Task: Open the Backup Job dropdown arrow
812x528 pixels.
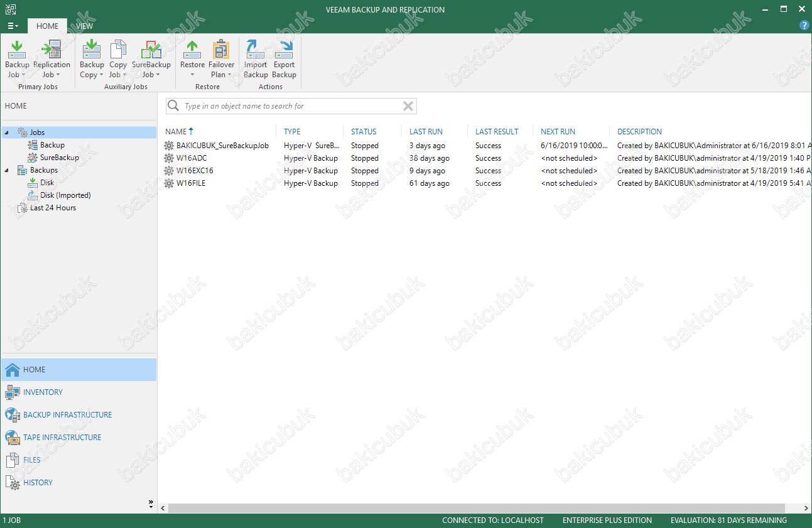Action: point(24,75)
